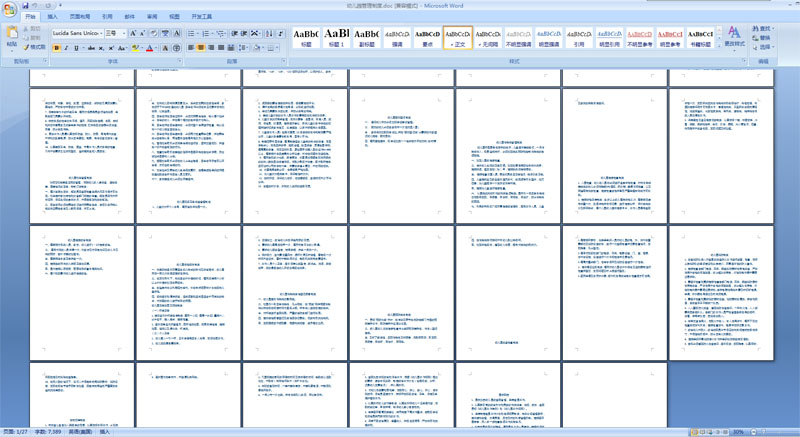The height and width of the screenshot is (437, 800).
Task: Align text to the left
Action: click(x=191, y=48)
